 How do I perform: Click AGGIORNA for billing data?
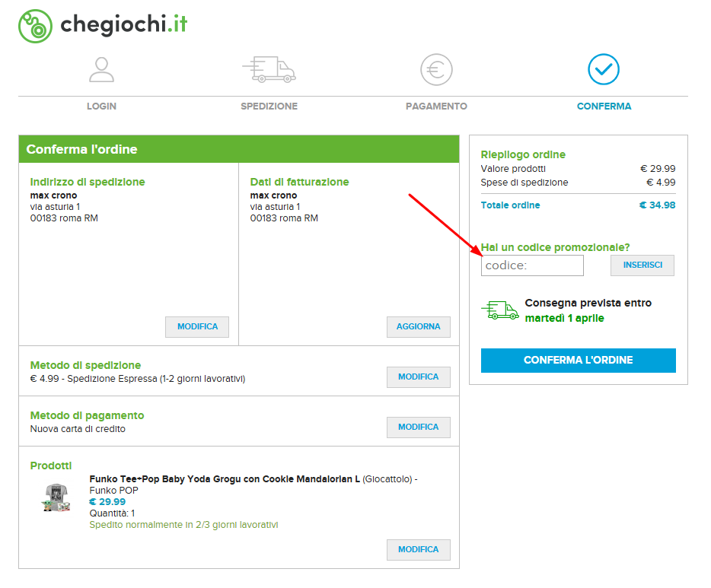(x=418, y=326)
